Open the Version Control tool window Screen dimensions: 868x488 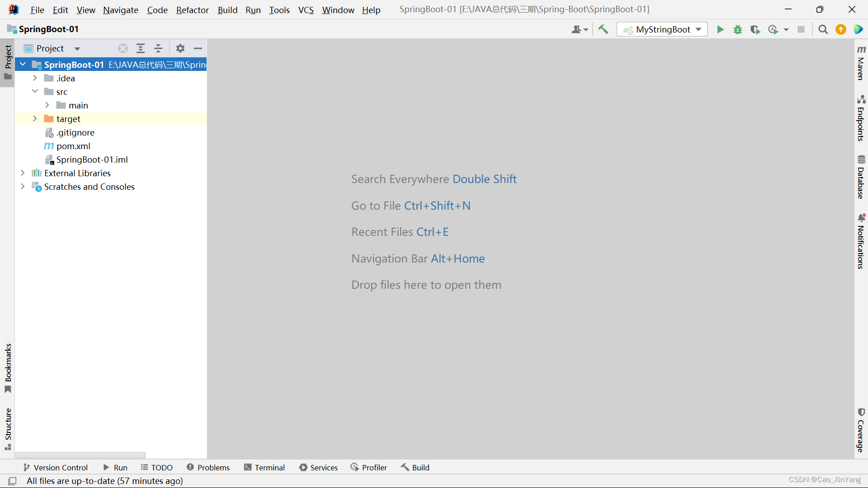[x=56, y=467]
